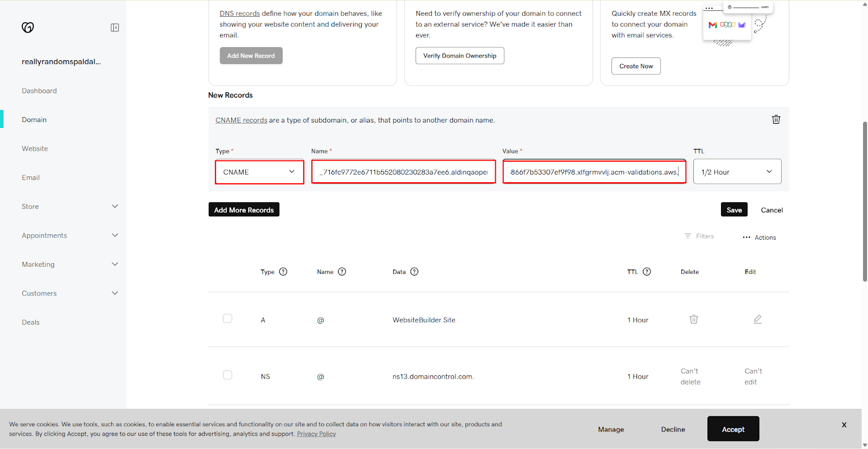
Task: Go to Website in the sidebar
Action: (x=35, y=149)
